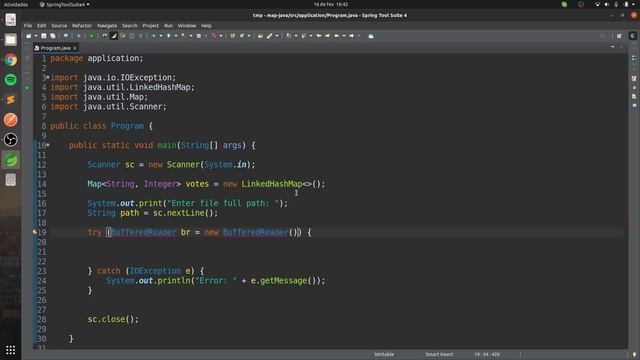640x360 pixels.
Task: Close the Program.java tab
Action: click(x=75, y=48)
